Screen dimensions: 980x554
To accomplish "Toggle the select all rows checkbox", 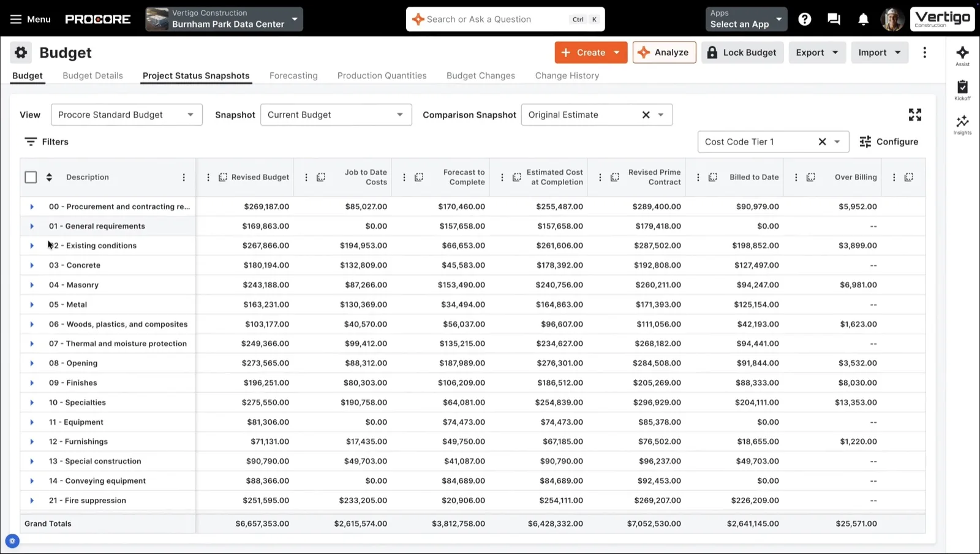I will tap(31, 177).
